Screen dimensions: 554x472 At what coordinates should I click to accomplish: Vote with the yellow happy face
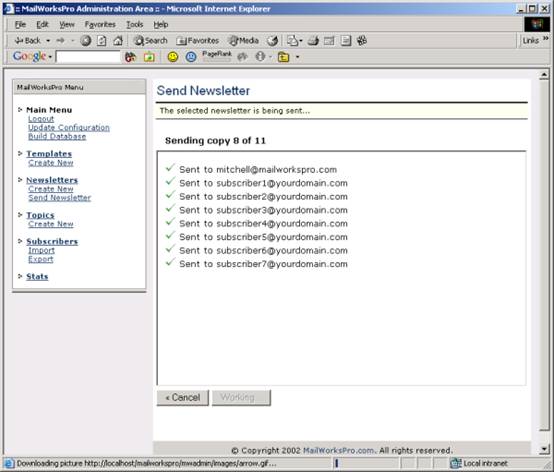(172, 57)
